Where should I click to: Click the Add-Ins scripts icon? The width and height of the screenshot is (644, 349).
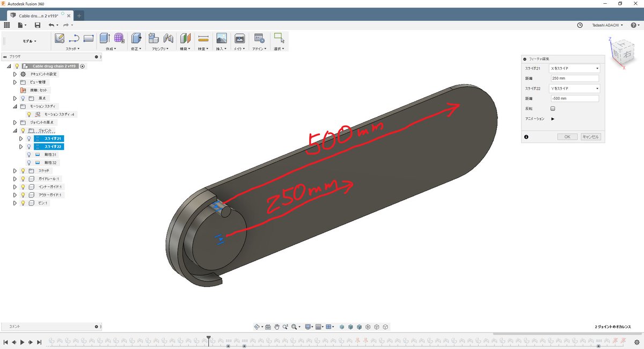[260, 38]
